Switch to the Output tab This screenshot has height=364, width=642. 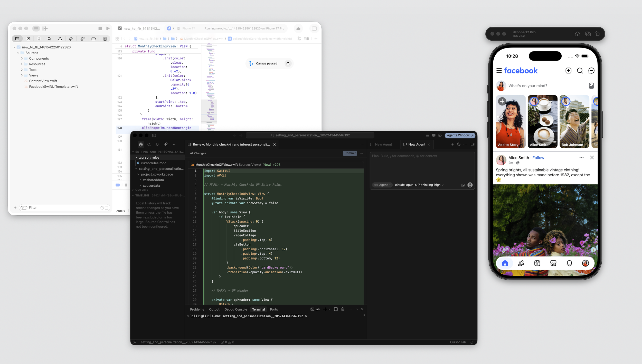pyautogui.click(x=214, y=309)
